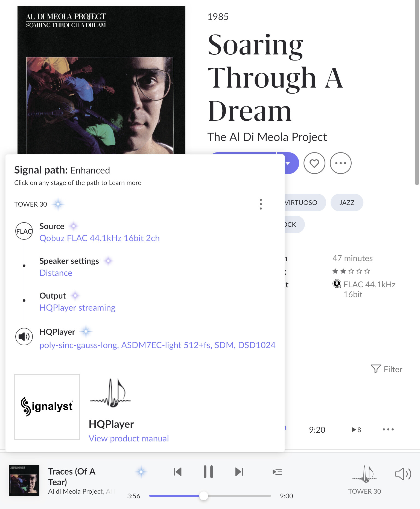The image size is (420, 509).
Task: Click the HQPlayer streaming output link
Action: coord(77,308)
